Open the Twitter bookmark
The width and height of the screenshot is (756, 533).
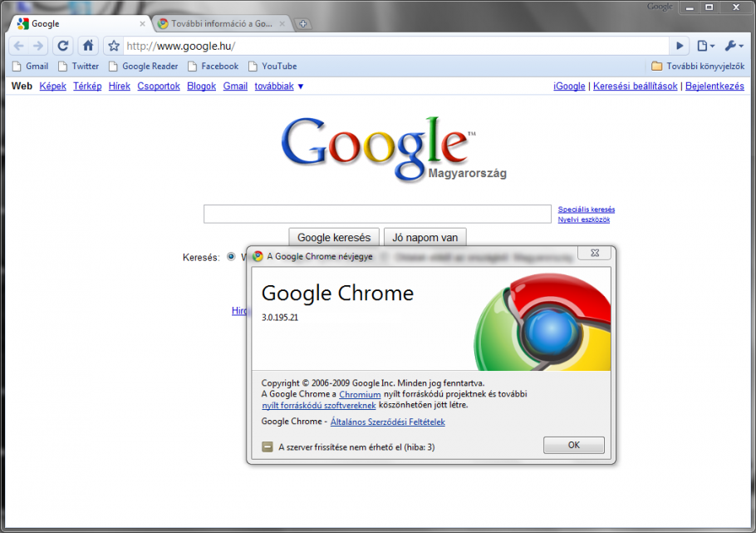pos(78,67)
